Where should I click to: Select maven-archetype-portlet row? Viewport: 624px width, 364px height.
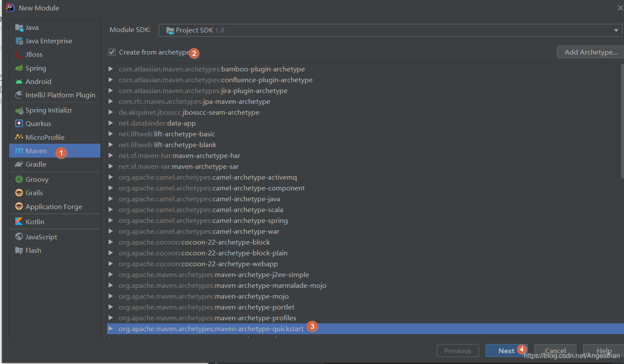point(364,307)
